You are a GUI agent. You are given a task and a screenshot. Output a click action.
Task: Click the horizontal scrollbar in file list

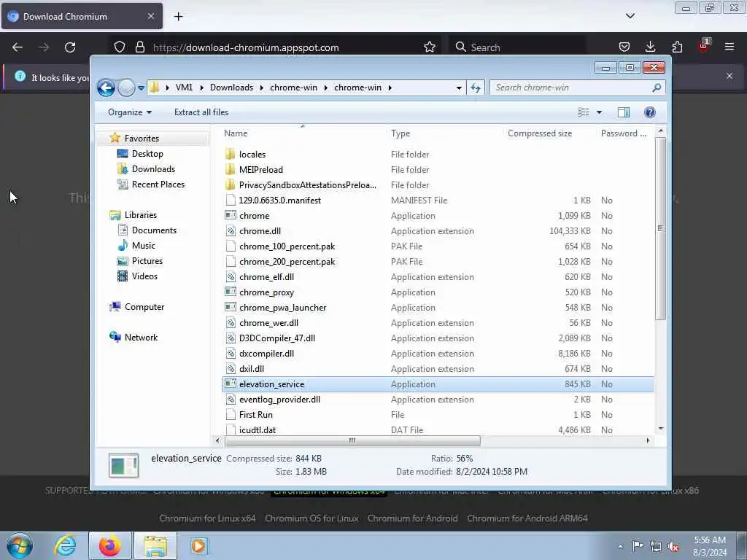tap(352, 441)
